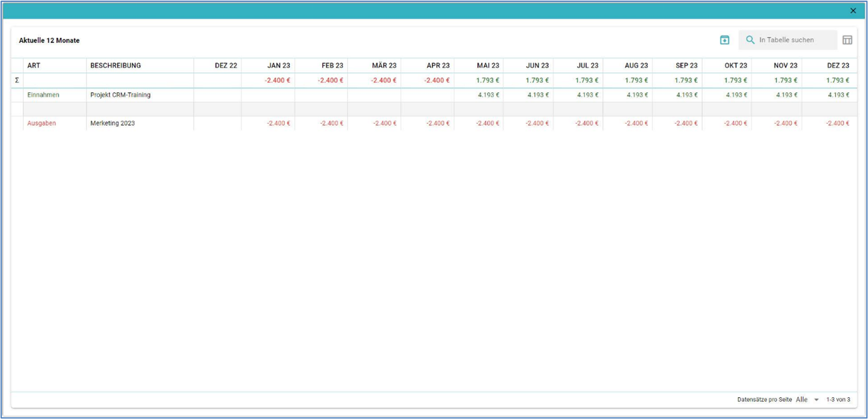This screenshot has height=419, width=868.
Task: Open the 'Datensätze pro Seite' dropdown arrow
Action: click(816, 400)
